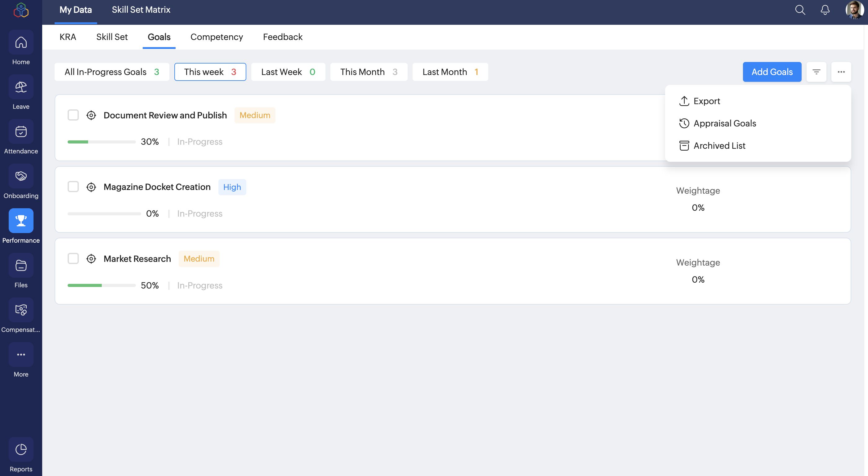This screenshot has height=476, width=868.
Task: Open Reports pie chart icon
Action: point(21,449)
